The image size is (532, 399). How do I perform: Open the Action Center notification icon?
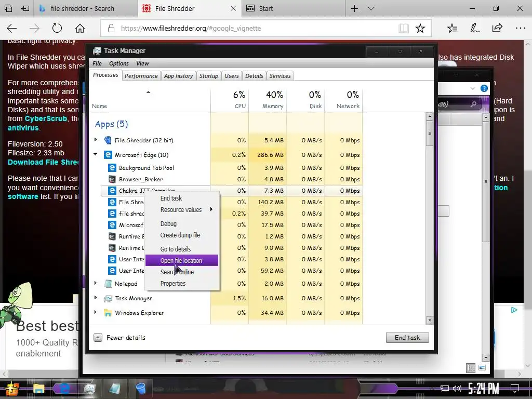(x=515, y=388)
